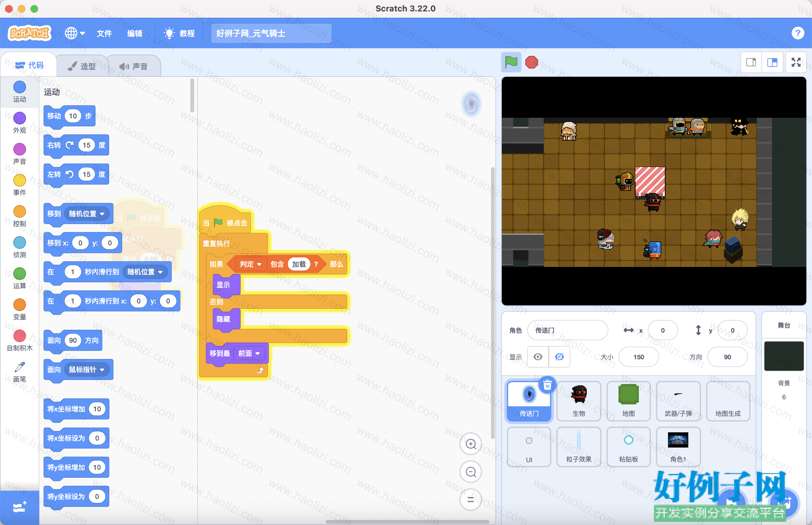Select the 地图 sprite
The height and width of the screenshot is (525, 812).
point(628,401)
